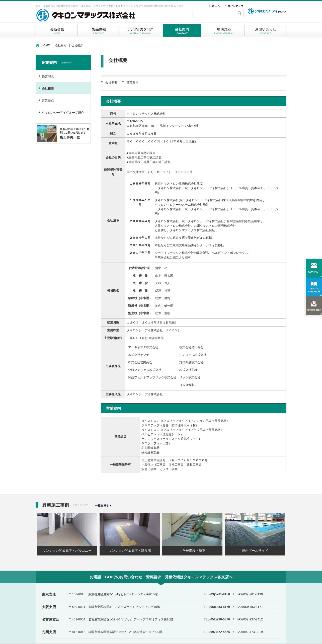Open the 環境対応 ENVIRONMENTAL menu

[x=224, y=31]
